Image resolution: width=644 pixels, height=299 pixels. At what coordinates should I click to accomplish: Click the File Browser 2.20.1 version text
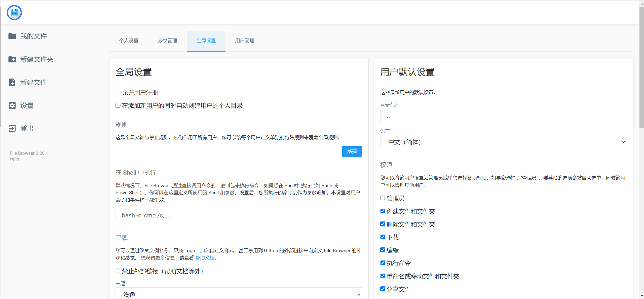tap(29, 153)
